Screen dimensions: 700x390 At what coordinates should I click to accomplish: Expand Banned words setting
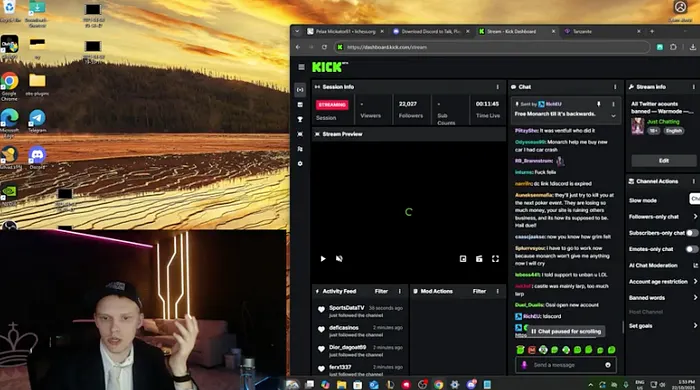[695, 298]
